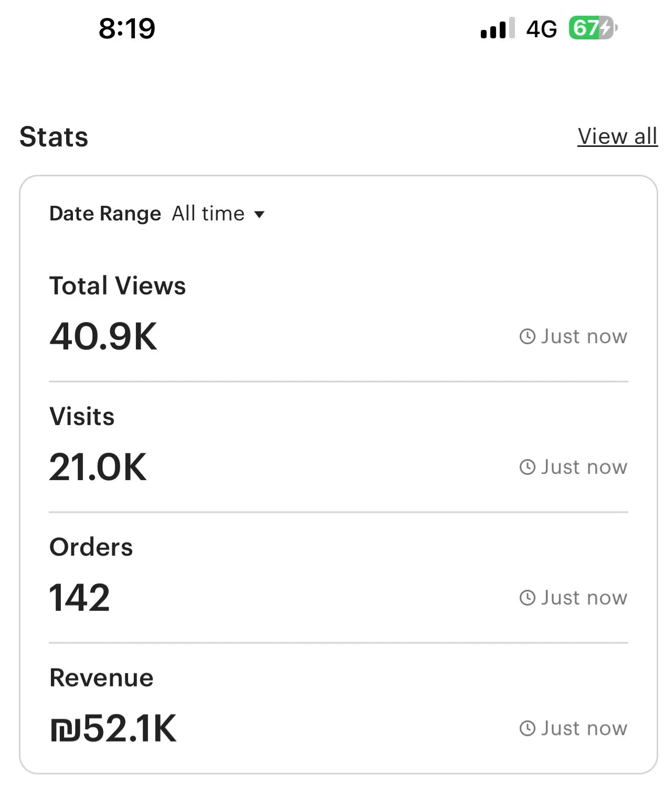Tap the shekel symbol in the Revenue value
The width and height of the screenshot is (672, 794).
click(65, 729)
